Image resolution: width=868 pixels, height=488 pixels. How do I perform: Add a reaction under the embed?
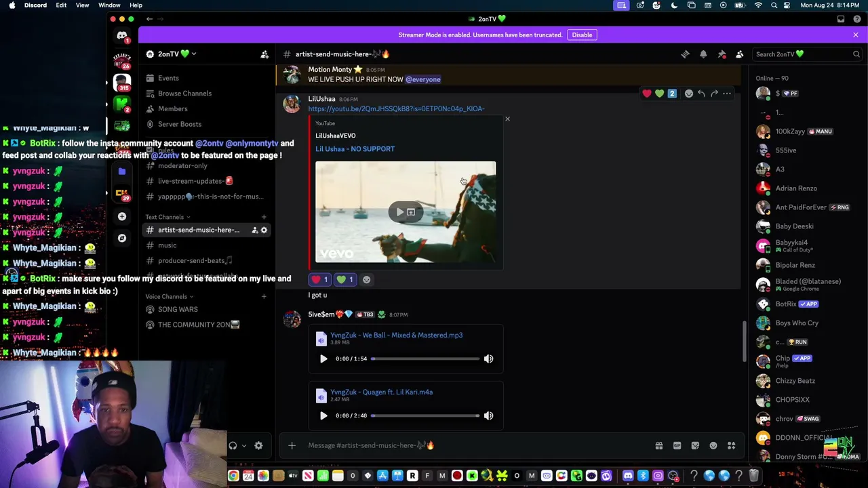(366, 279)
